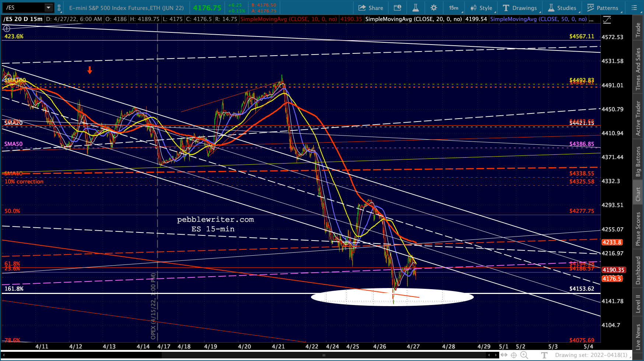
Task: Click the quote details card icon
Action: click(x=398, y=8)
